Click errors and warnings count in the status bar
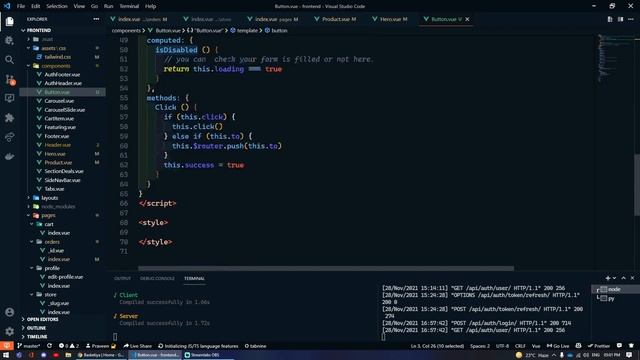Screen dimensions: 640x360 point(69,346)
